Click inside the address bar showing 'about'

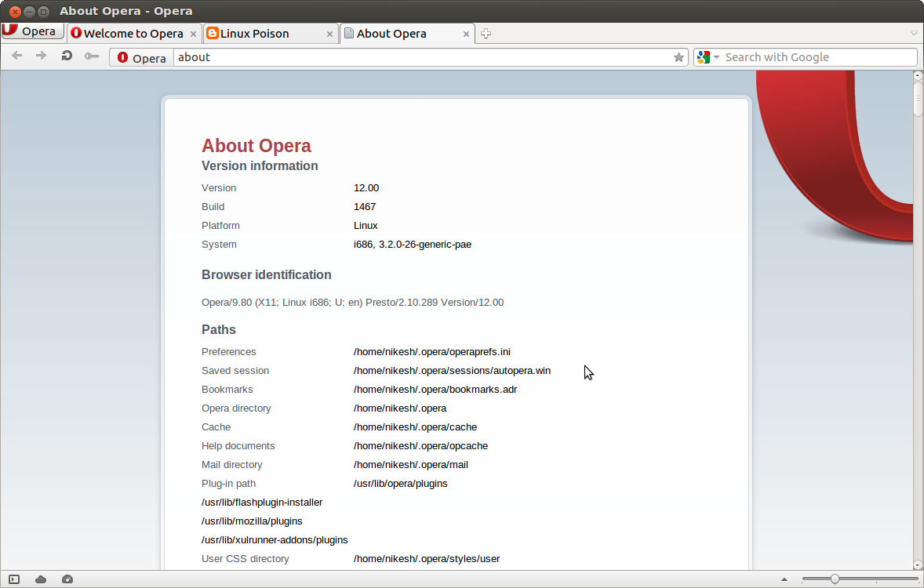[x=314, y=56]
